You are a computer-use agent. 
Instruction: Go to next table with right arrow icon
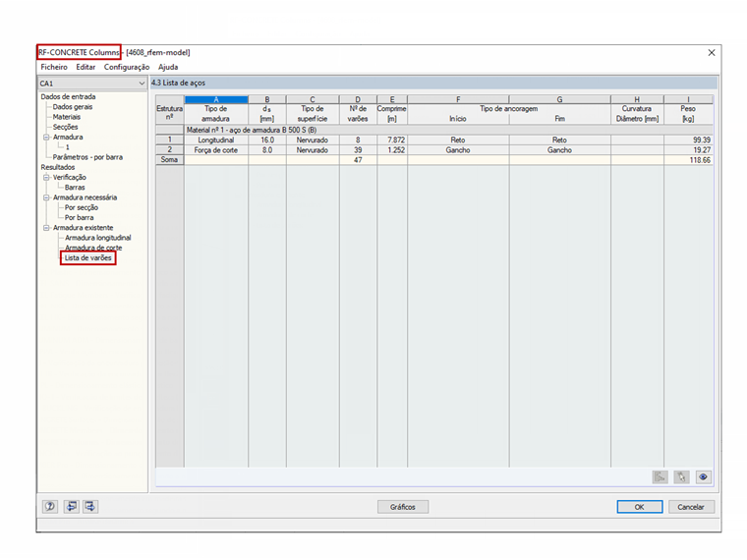pyautogui.click(x=90, y=507)
